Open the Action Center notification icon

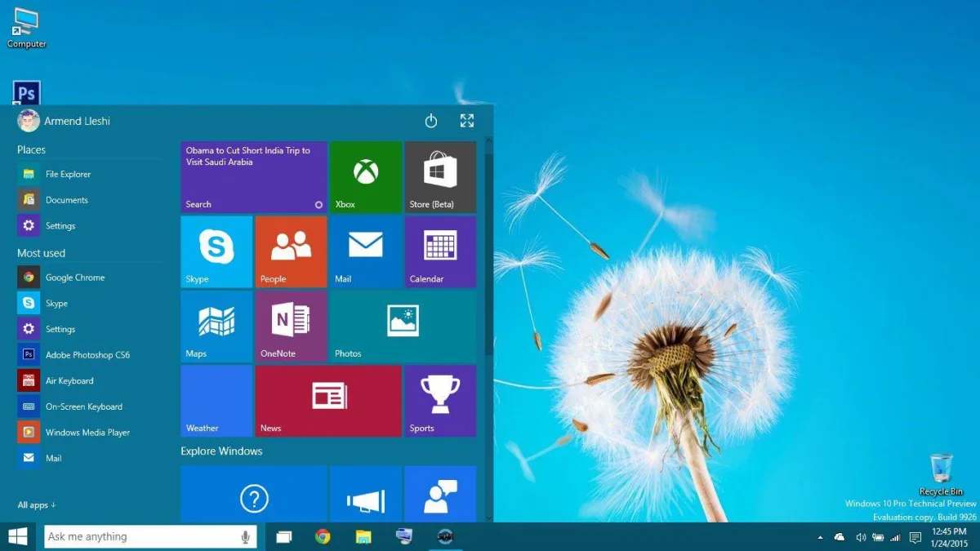pos(914,536)
